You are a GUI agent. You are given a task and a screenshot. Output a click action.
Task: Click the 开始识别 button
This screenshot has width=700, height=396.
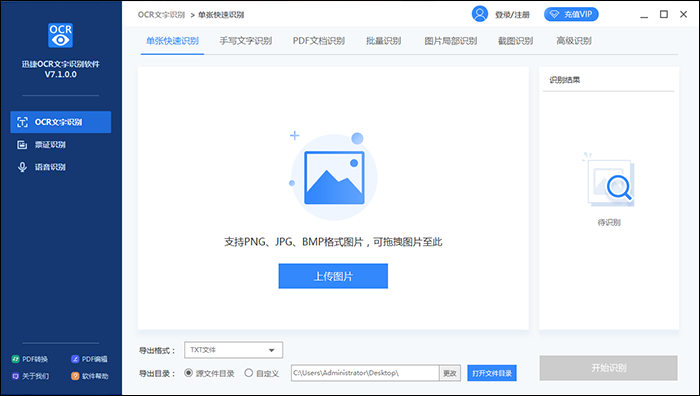tap(608, 368)
